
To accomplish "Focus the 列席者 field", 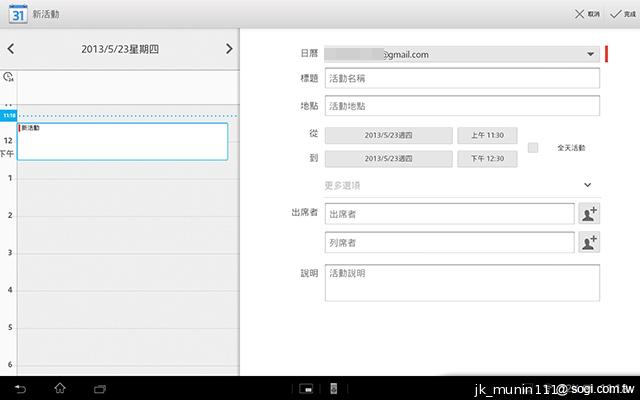I will point(449,242).
